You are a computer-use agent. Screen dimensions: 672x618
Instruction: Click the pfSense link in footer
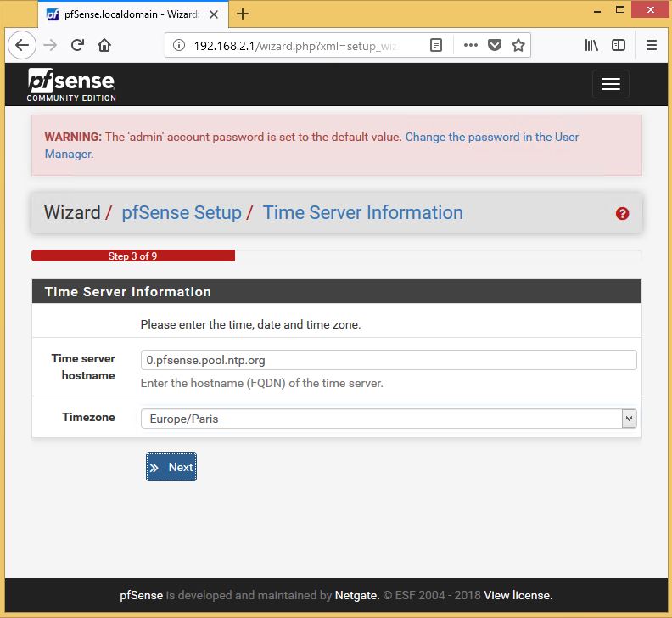[x=142, y=595]
